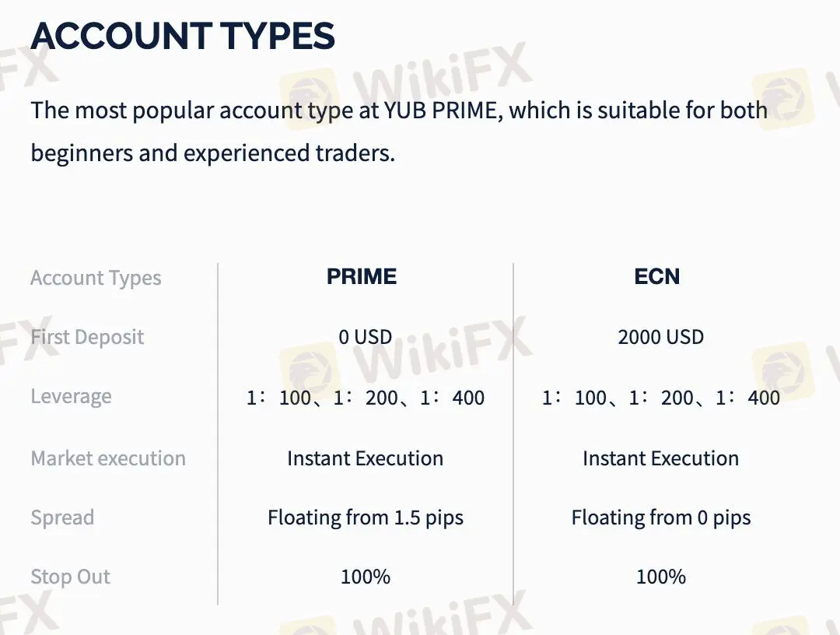Click the ACCOUNT TYPES heading
This screenshot has height=635, width=840.
[x=183, y=37]
